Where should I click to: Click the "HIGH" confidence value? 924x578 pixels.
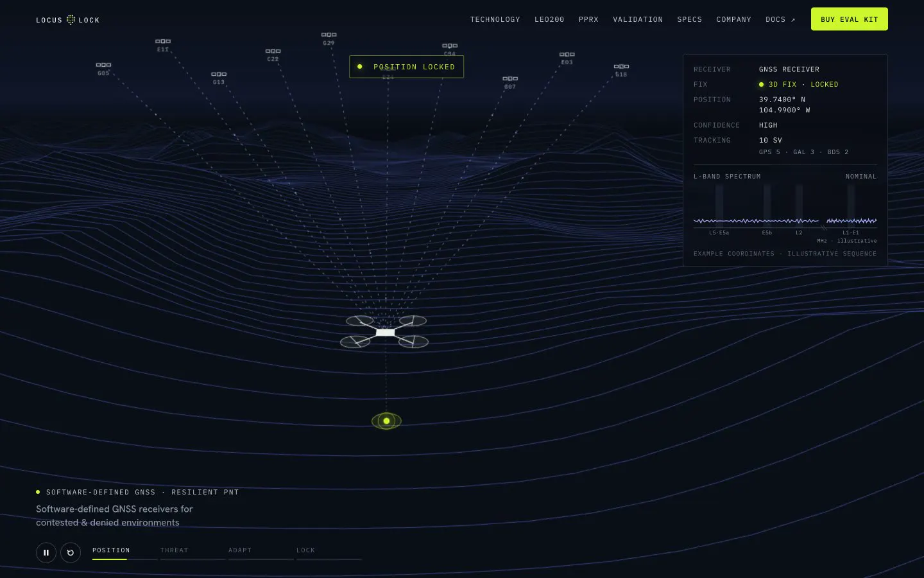[768, 125]
